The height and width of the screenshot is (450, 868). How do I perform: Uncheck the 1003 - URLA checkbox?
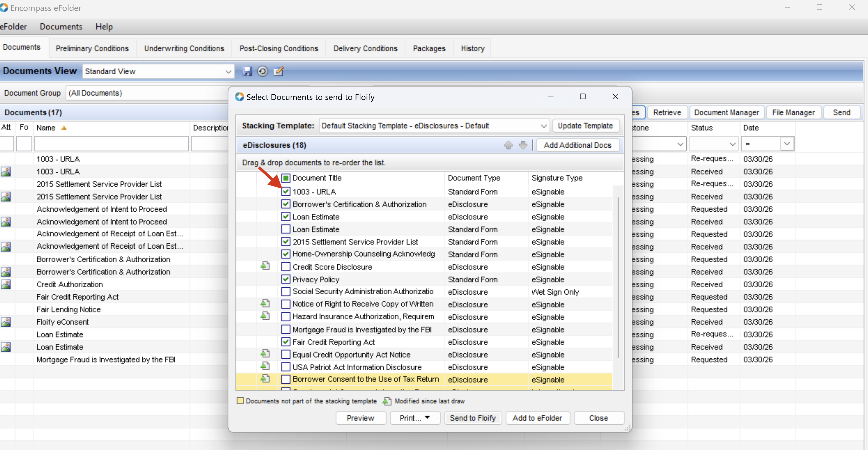coord(286,192)
